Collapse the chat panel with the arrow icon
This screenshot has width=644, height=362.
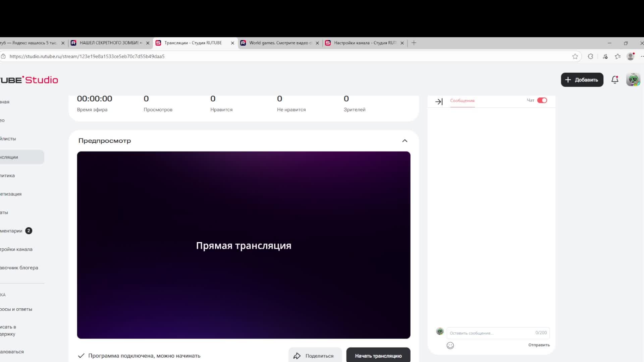point(438,101)
